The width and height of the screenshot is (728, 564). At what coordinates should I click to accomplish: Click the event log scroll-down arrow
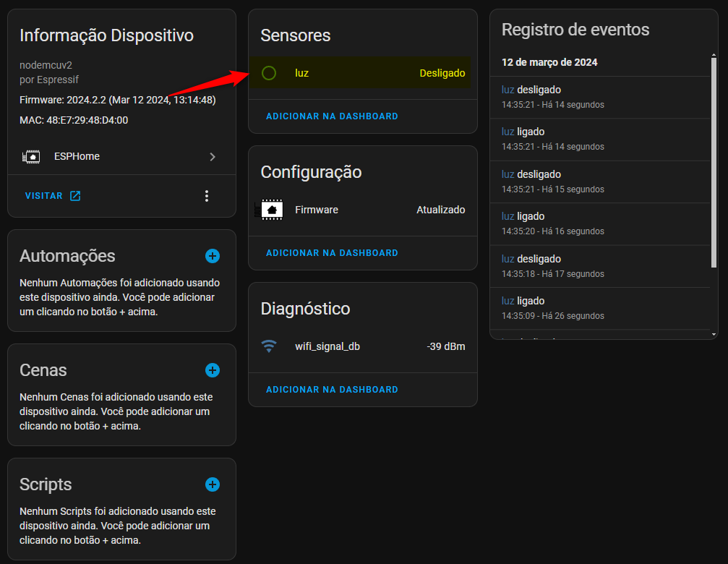click(x=714, y=334)
